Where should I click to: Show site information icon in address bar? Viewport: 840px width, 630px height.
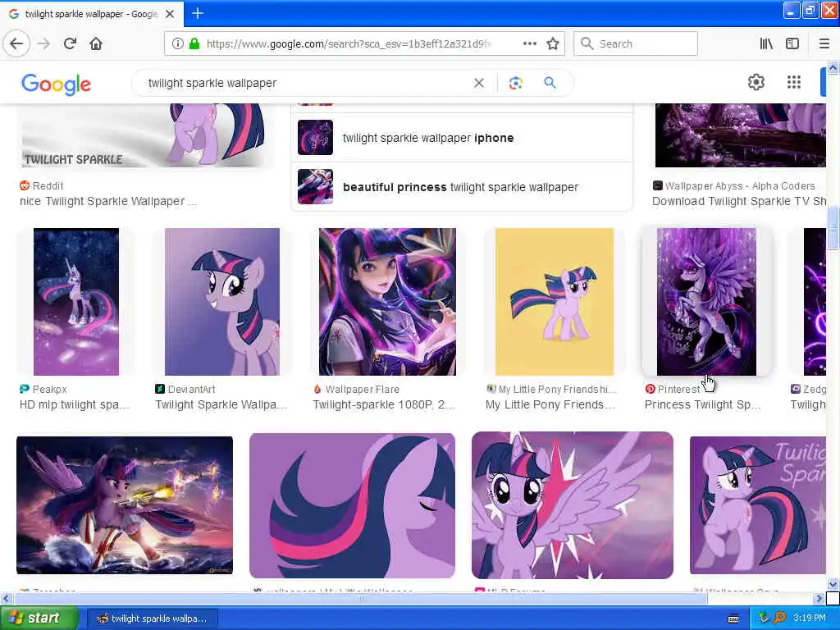pyautogui.click(x=177, y=43)
